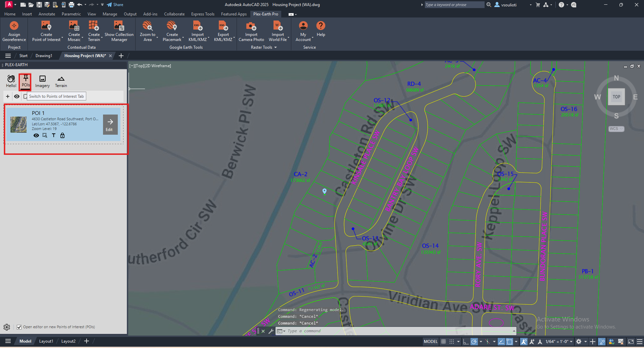
Task: Click POI 1 zoom-to-area icon
Action: point(45,135)
